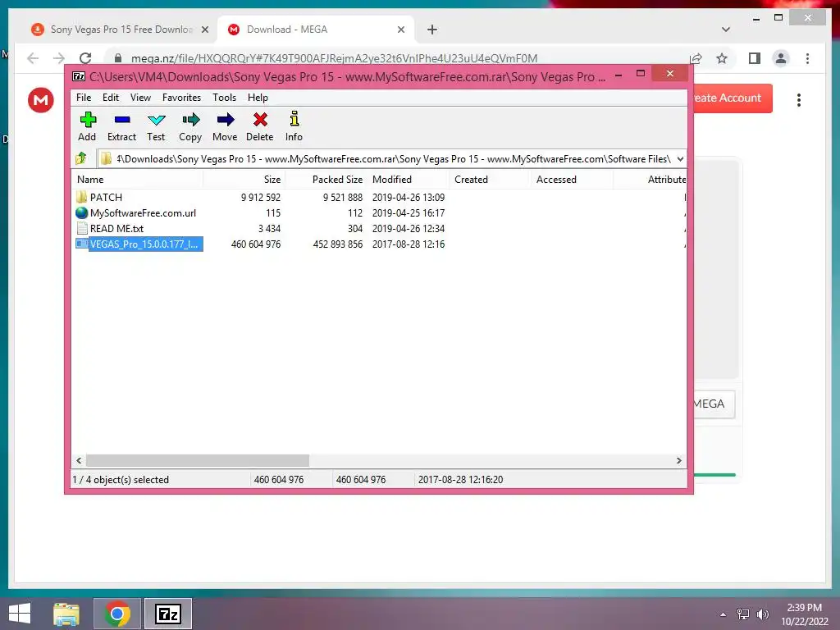Reload the MEGA page in Chrome
The image size is (840, 630).
pos(85,58)
